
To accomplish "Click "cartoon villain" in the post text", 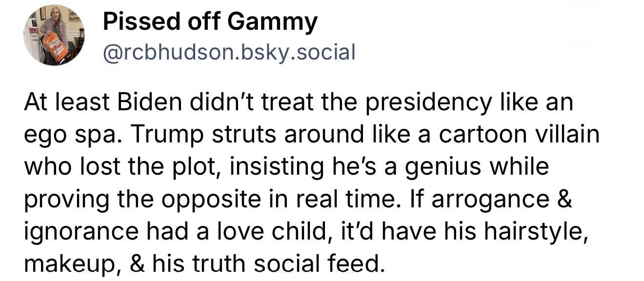I will pyautogui.click(x=519, y=135).
